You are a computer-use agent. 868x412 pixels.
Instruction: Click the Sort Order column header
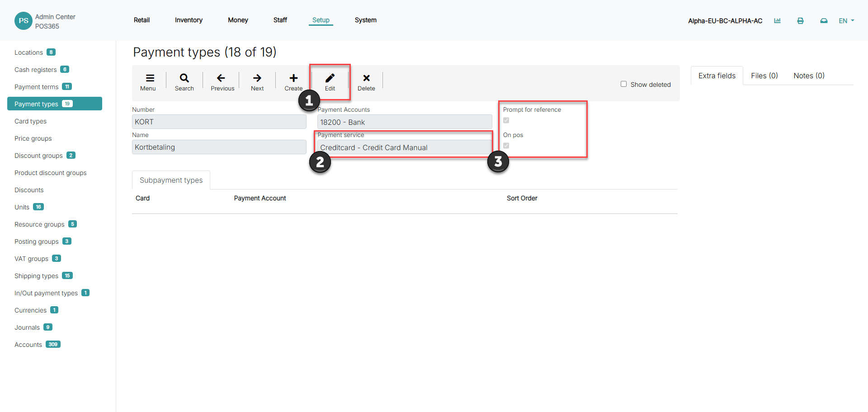pyautogui.click(x=522, y=198)
